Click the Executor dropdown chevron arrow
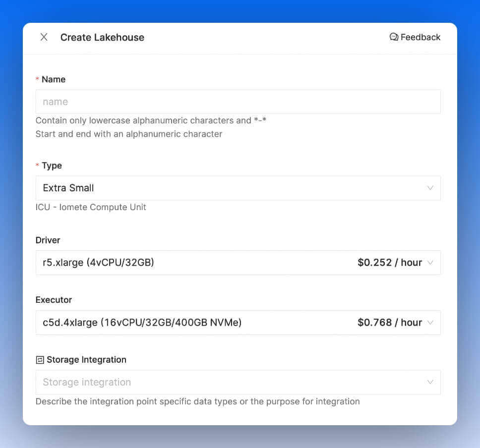 (x=430, y=323)
